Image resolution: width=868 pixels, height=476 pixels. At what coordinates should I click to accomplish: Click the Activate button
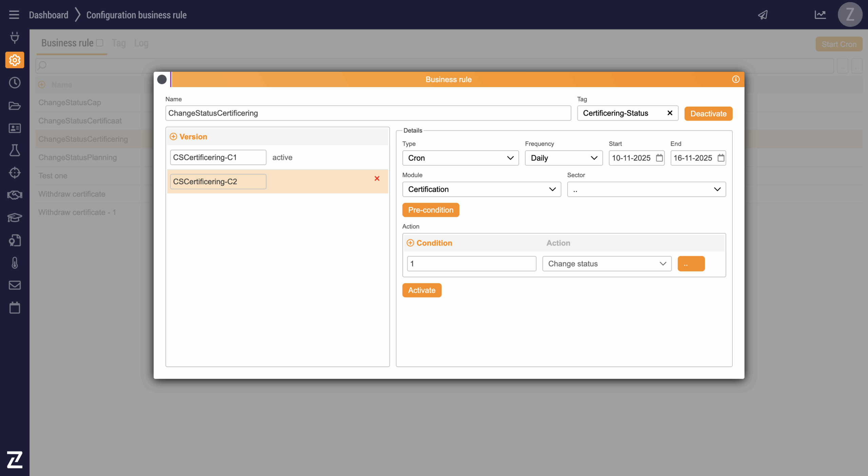pos(421,290)
